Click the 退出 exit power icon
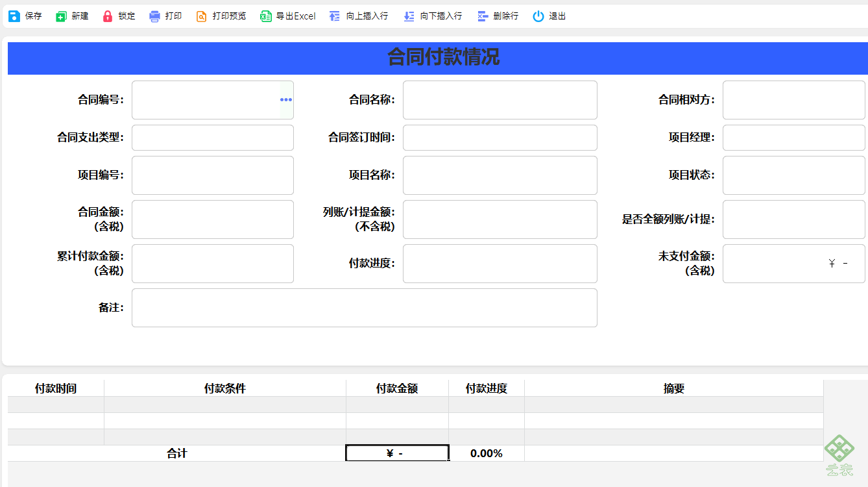 pos(538,16)
